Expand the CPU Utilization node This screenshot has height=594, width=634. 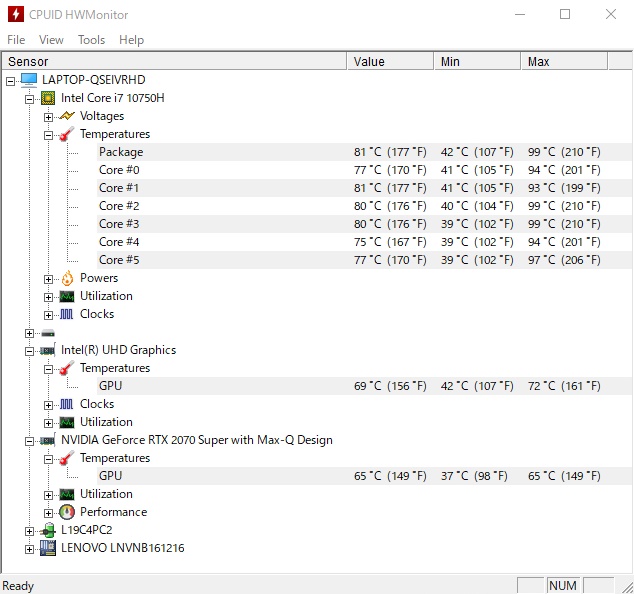(x=49, y=298)
